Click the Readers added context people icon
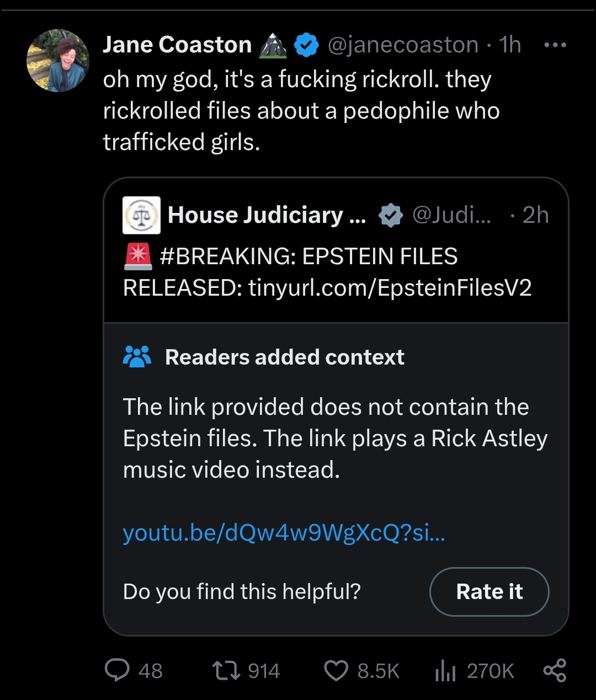 pos(137,357)
